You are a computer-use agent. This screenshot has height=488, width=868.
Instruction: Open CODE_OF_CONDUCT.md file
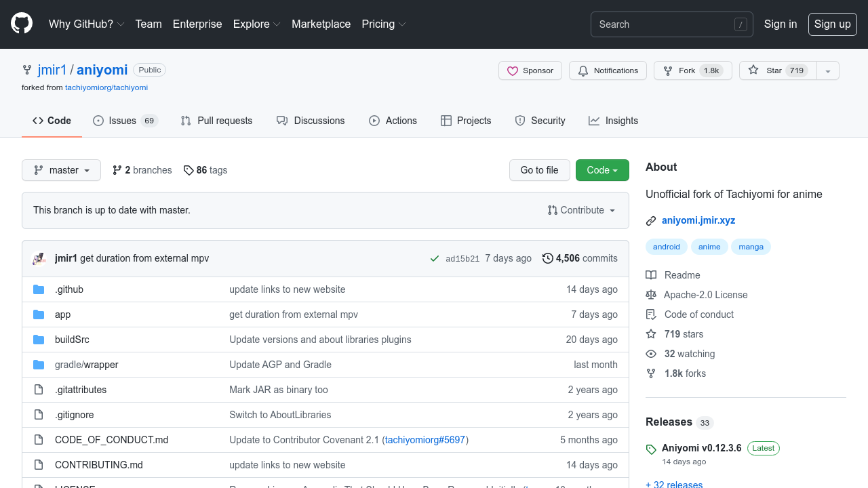[x=111, y=440]
